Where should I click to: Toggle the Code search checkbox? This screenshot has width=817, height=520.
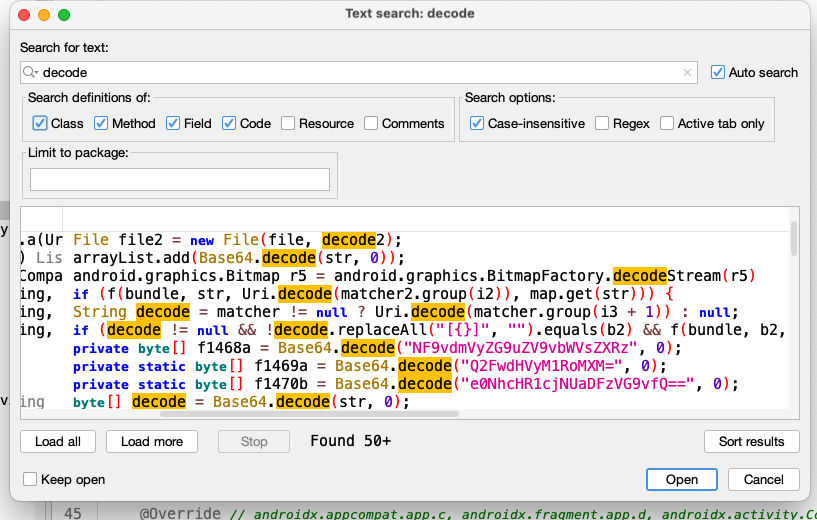pos(229,123)
